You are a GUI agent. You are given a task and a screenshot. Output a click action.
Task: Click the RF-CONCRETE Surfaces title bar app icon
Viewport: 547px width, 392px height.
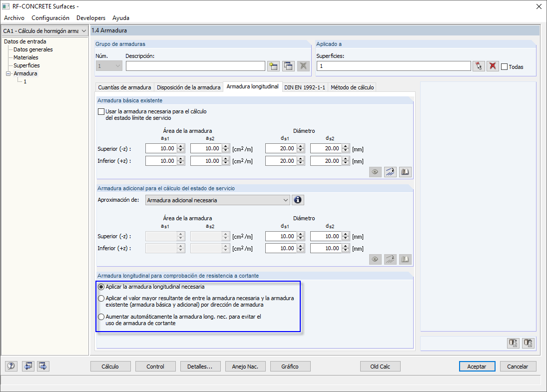pos(6,6)
